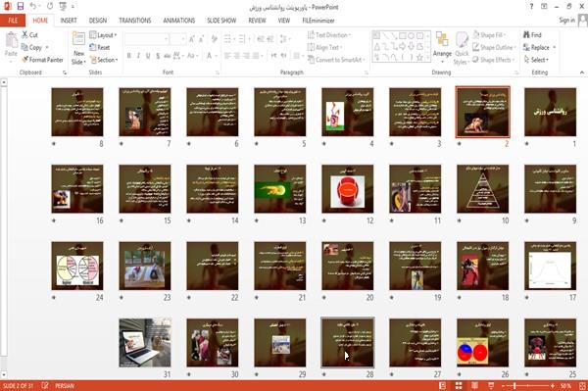Viewport: 588px width, 391px height.
Task: Click the Paste clipboard icon
Action: click(x=11, y=40)
